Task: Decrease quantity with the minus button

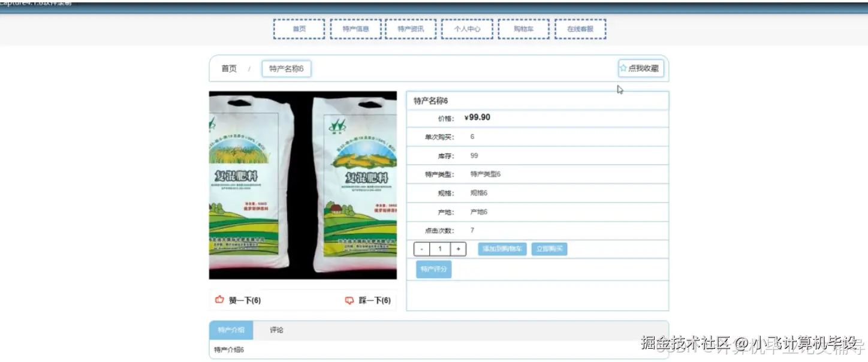Action: [422, 249]
